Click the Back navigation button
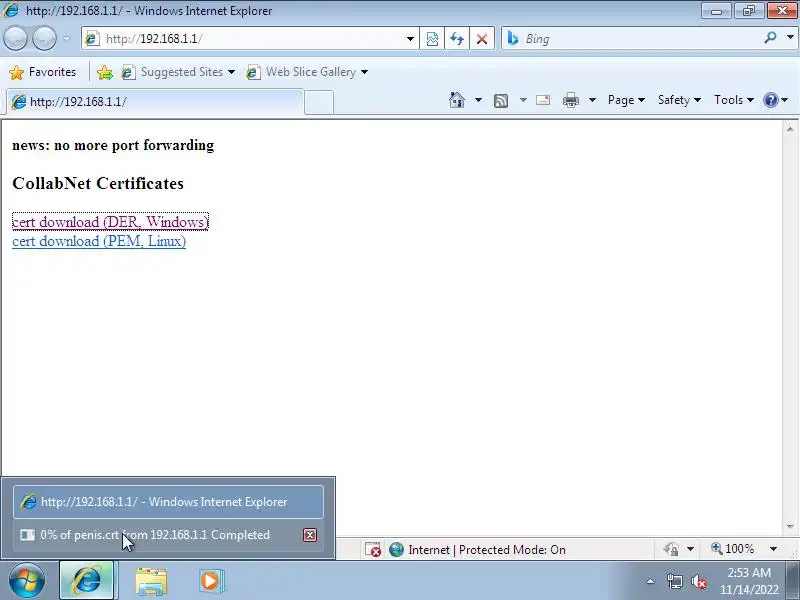Viewport: 800px width, 600px height. pos(15,39)
